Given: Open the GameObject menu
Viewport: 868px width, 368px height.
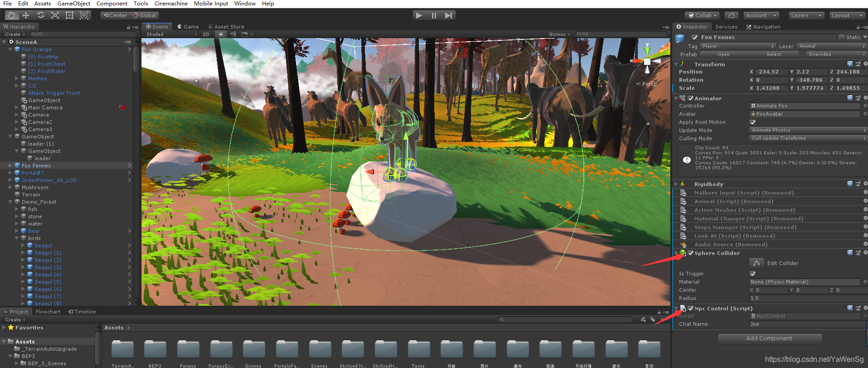Looking at the screenshot, I should (x=73, y=4).
